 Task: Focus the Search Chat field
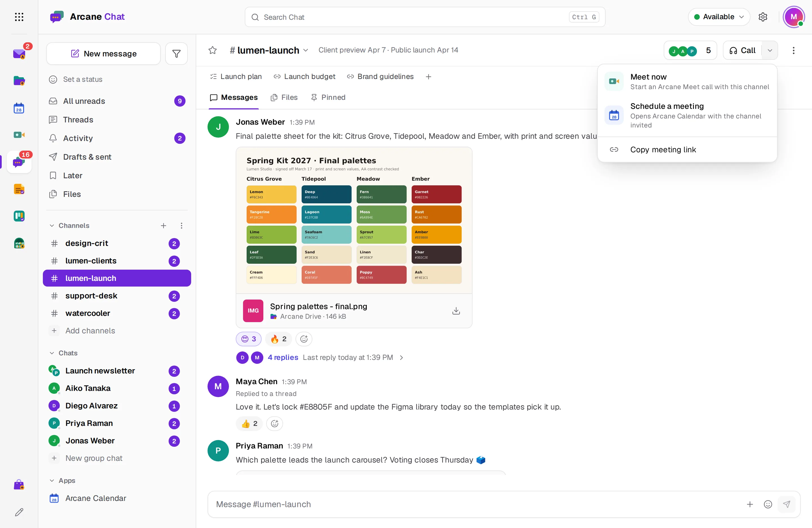tap(425, 17)
